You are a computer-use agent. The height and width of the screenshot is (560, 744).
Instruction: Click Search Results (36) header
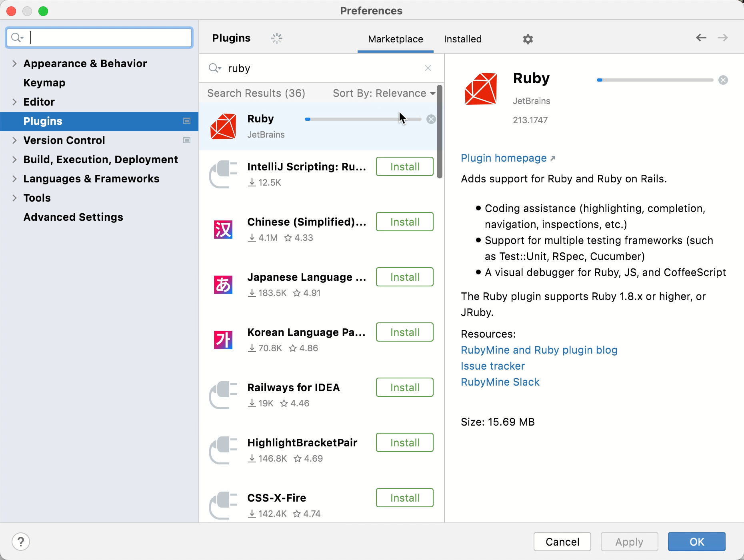click(256, 93)
